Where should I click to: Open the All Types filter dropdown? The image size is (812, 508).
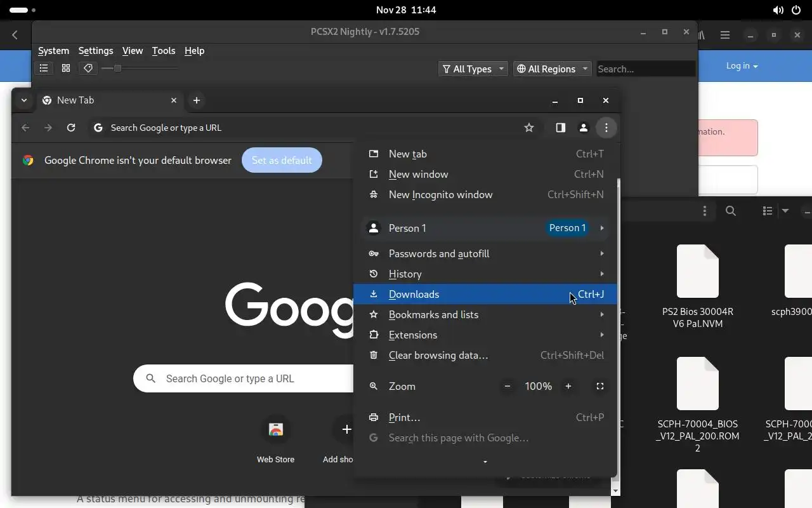pos(473,69)
